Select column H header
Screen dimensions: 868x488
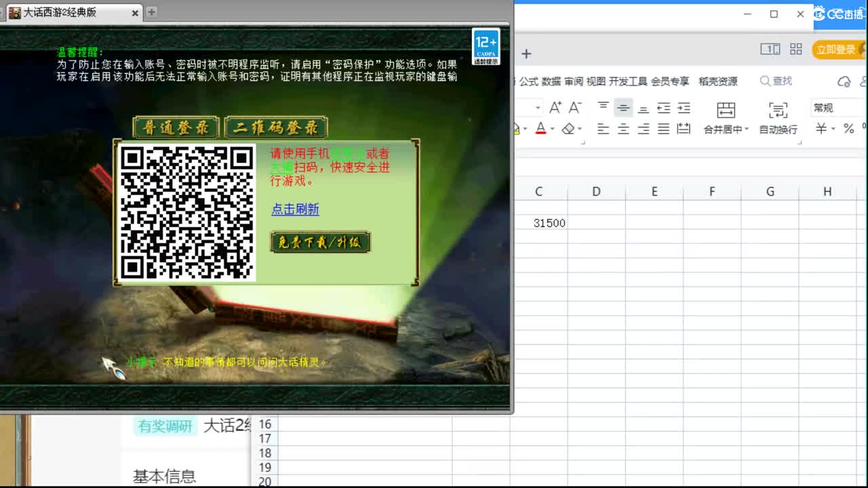(827, 192)
